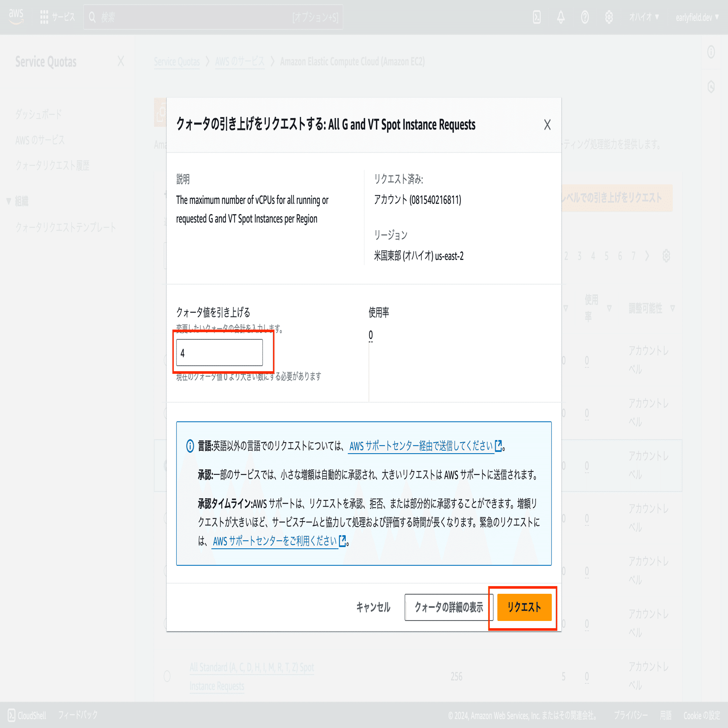The image size is (728, 728).
Task: Click info icon at top right panel
Action: pos(711,52)
